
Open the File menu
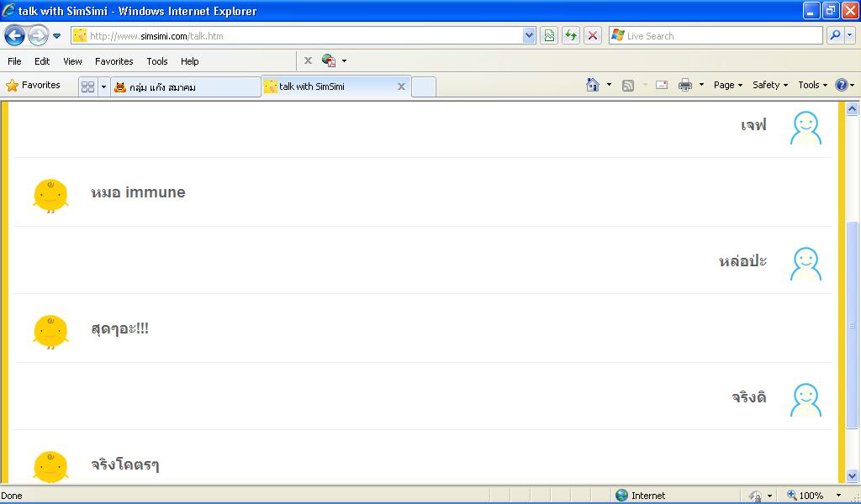point(14,61)
